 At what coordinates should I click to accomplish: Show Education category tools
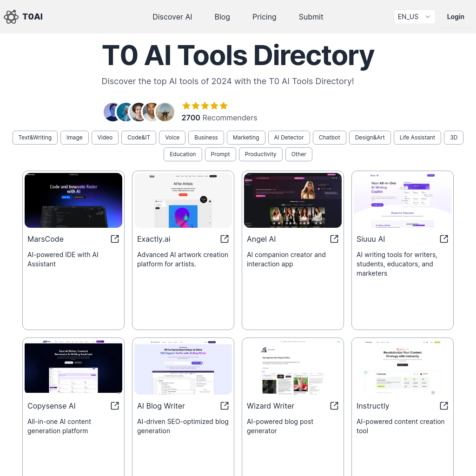pos(183,154)
